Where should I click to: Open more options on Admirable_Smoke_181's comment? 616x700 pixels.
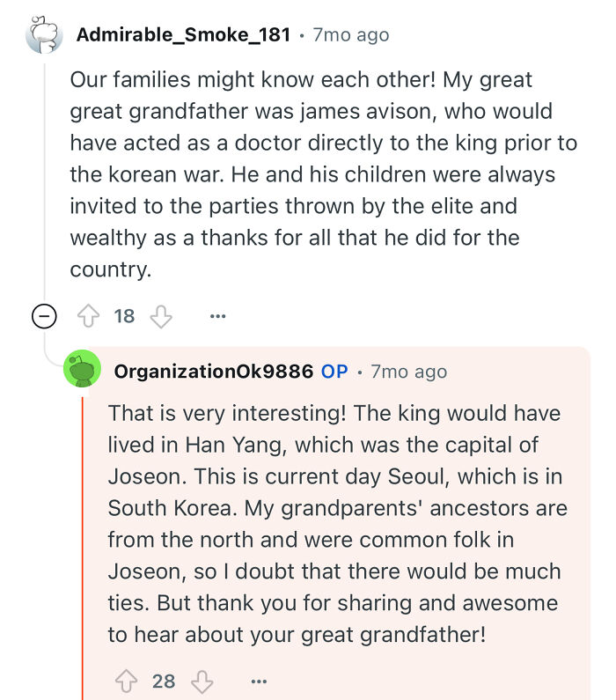click(218, 316)
